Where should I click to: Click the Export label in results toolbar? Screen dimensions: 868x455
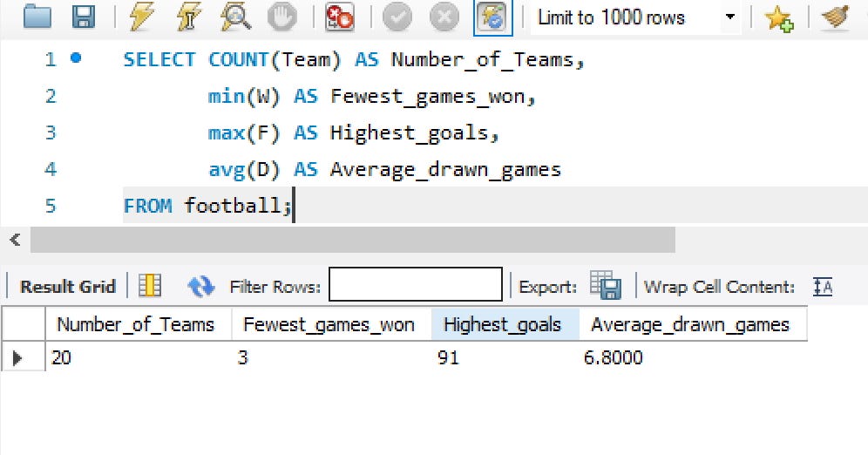coord(547,287)
